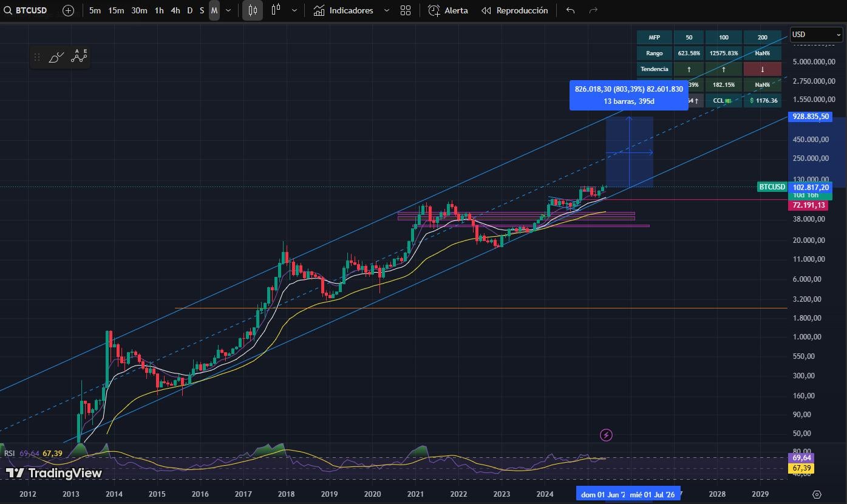Open the layout templates grid icon
This screenshot has width=847, height=504.
pos(406,10)
